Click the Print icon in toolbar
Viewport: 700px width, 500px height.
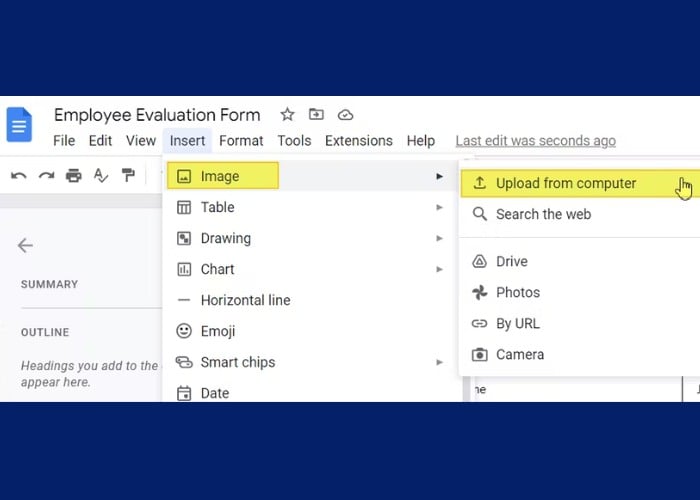[73, 176]
